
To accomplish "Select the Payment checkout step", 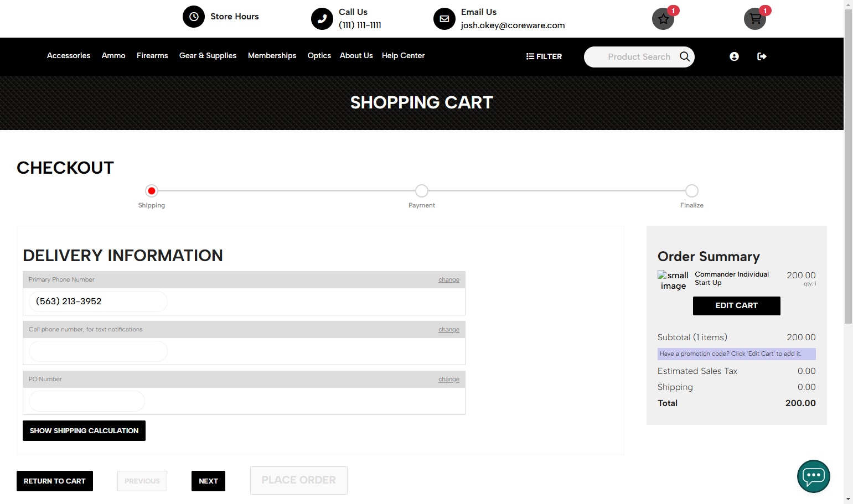I will click(422, 191).
